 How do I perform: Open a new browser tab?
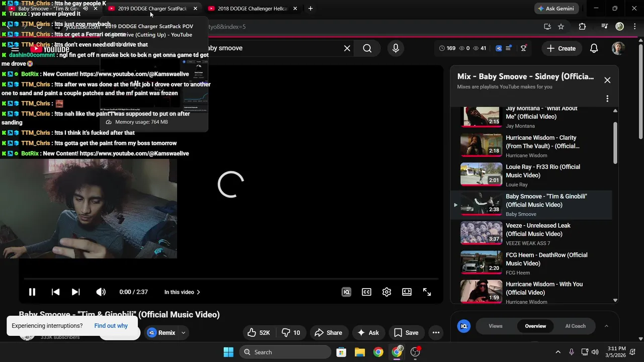pyautogui.click(x=310, y=9)
